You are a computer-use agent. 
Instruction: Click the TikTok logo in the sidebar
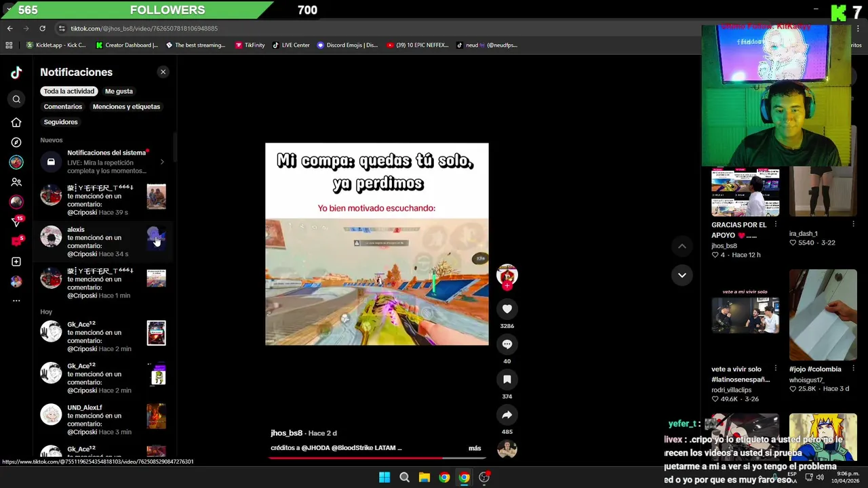[16, 73]
